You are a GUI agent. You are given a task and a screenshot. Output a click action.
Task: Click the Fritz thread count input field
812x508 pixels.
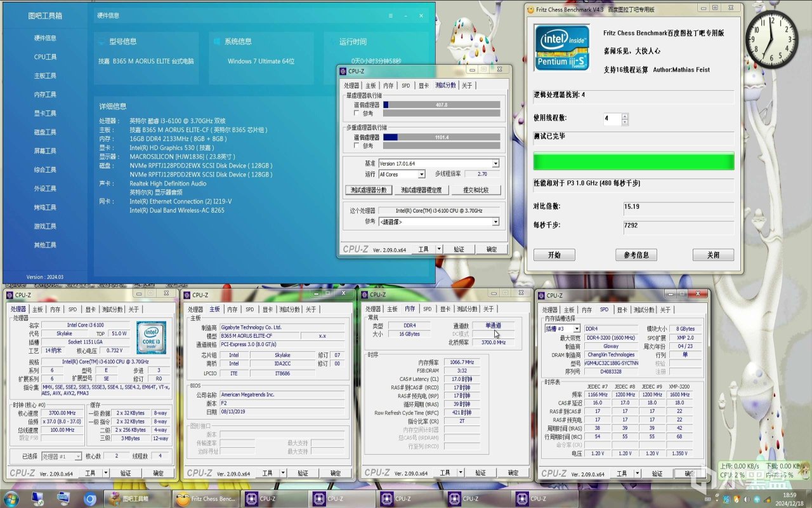[612, 119]
